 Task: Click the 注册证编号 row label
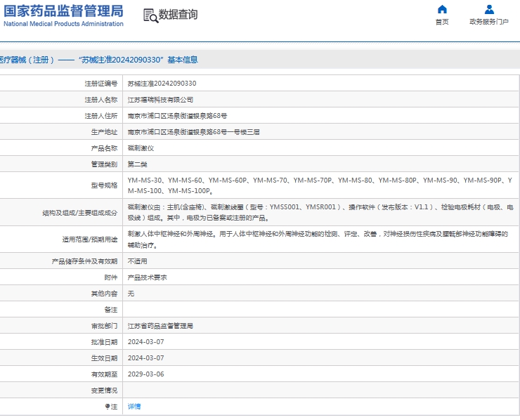(101, 84)
